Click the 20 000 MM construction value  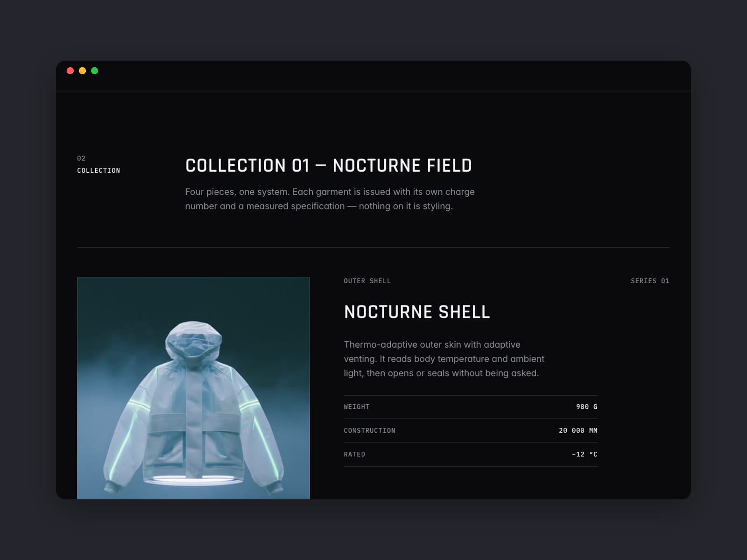[578, 431]
